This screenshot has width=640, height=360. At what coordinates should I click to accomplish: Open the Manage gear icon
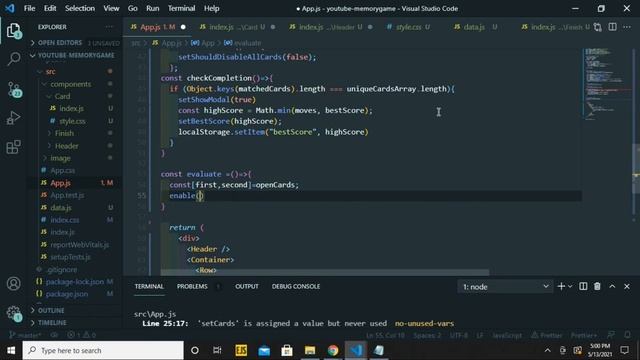13,313
